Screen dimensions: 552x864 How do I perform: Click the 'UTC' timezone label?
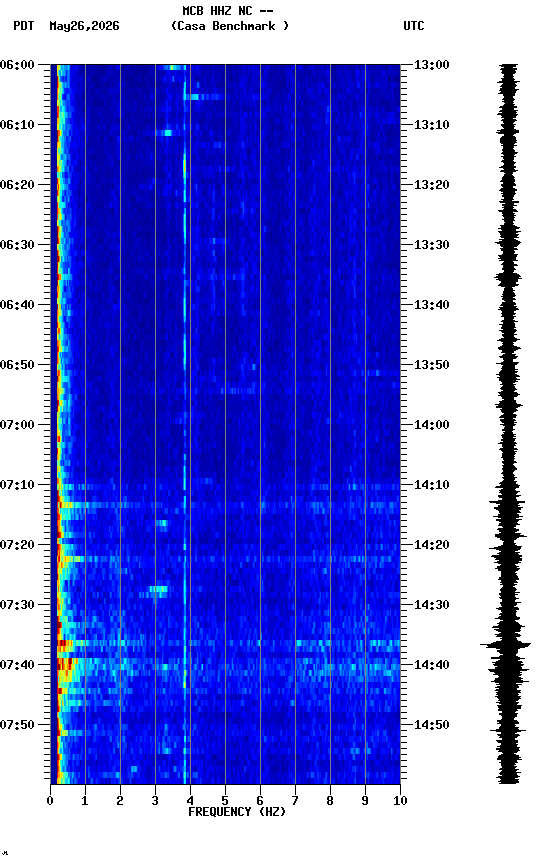(414, 26)
